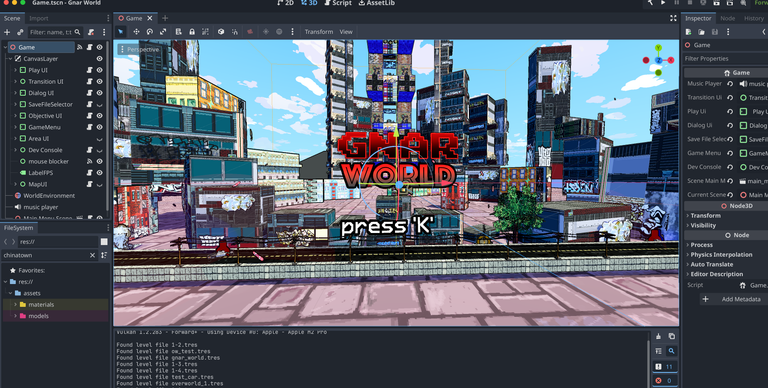Clear the chinatown search in FileSystem
This screenshot has width=768, height=388.
(92, 255)
